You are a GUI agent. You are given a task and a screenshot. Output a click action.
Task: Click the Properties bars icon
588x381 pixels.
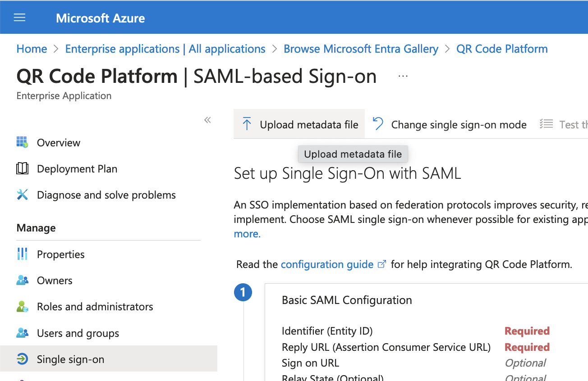[22, 254]
